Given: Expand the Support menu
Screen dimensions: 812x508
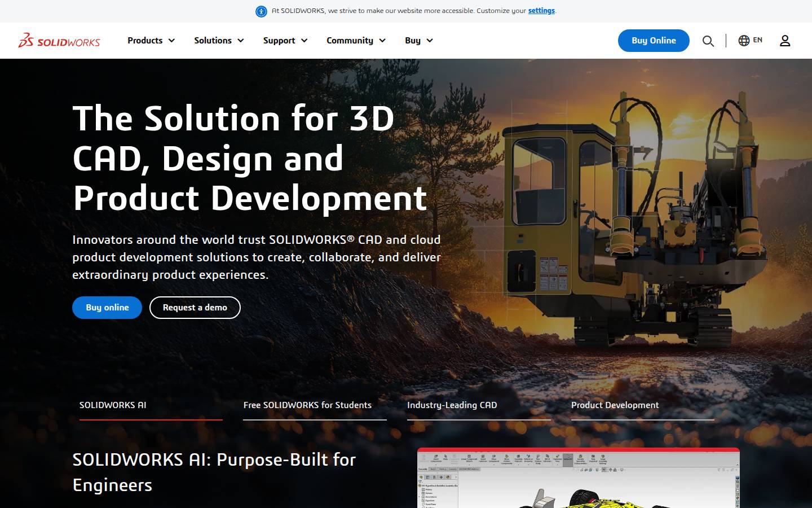Looking at the screenshot, I should pyautogui.click(x=285, y=41).
